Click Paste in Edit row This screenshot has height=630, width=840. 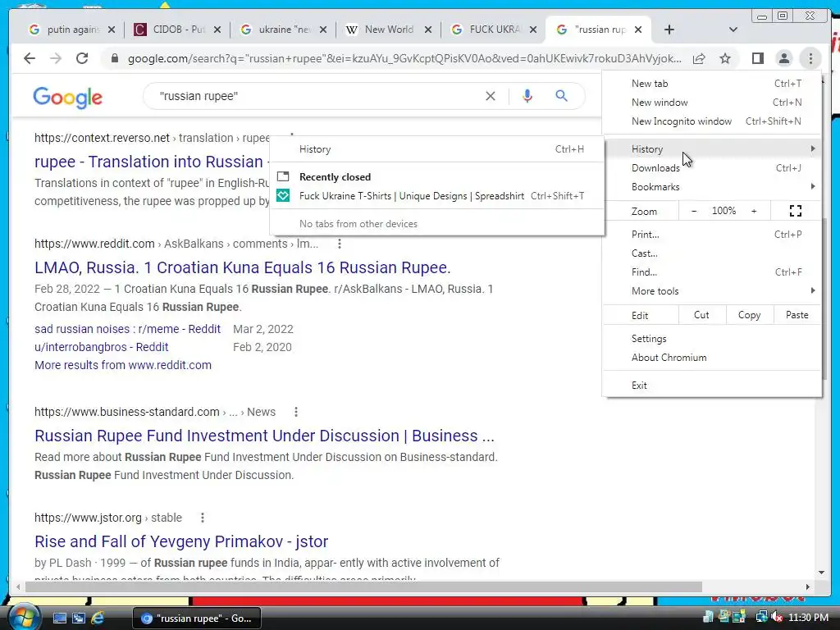point(797,315)
